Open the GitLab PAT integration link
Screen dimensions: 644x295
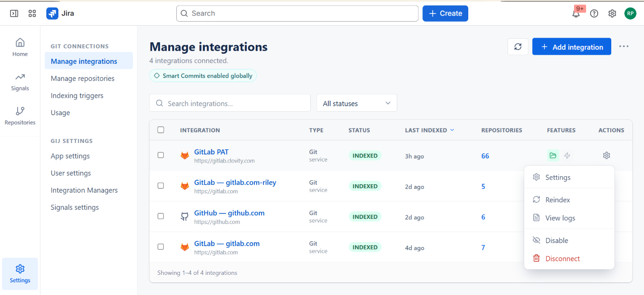[x=211, y=152]
